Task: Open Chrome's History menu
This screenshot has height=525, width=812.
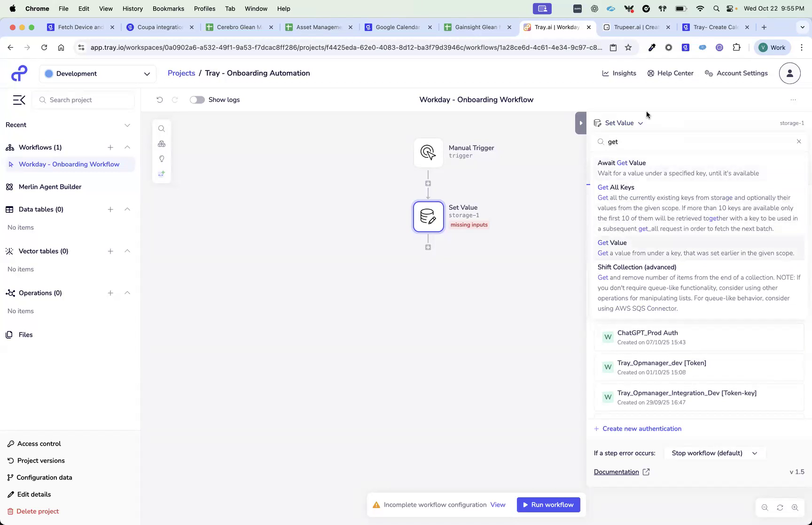Action: pyautogui.click(x=133, y=8)
